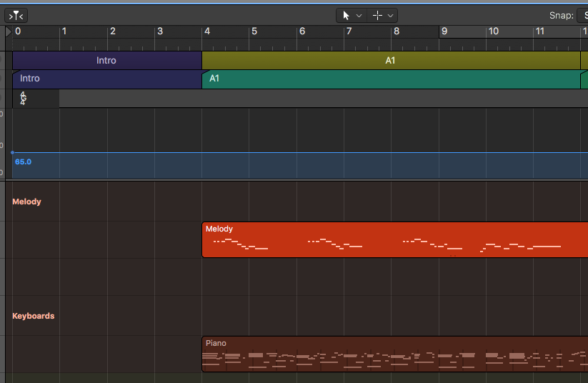The height and width of the screenshot is (383, 588).
Task: Click bar 6 in the ruler
Action: (x=302, y=31)
